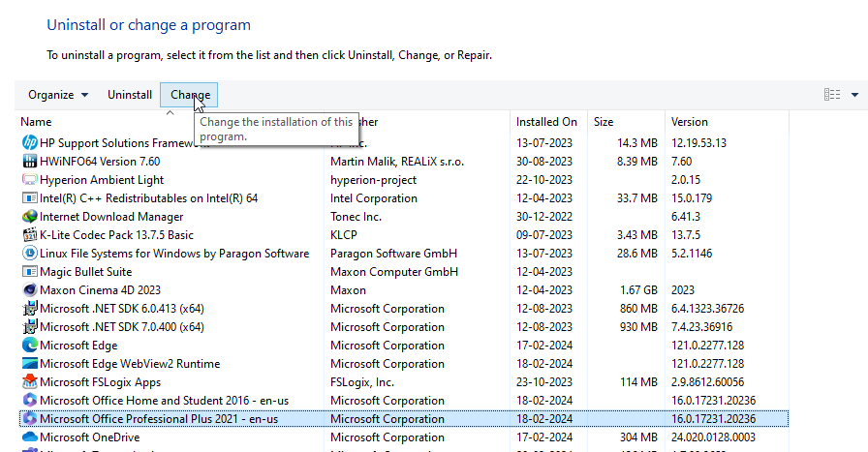Select K-Lite Codec Pack 13.7.5 Basic
This screenshot has width=868, height=452.
pyautogui.click(x=116, y=234)
